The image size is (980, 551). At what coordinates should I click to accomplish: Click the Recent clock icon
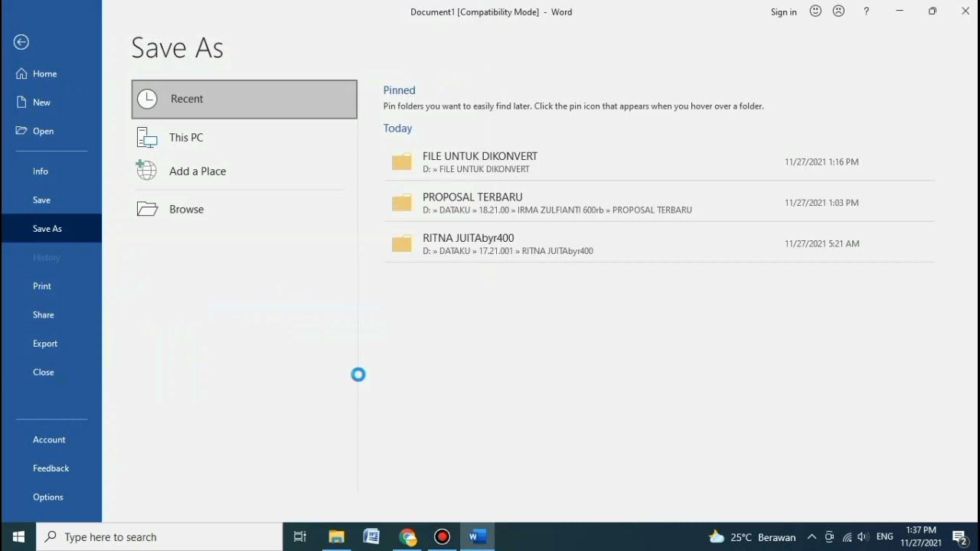pyautogui.click(x=147, y=99)
